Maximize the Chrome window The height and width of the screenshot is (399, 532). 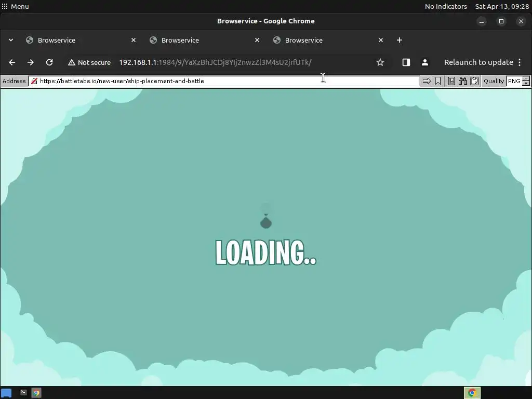(x=501, y=21)
